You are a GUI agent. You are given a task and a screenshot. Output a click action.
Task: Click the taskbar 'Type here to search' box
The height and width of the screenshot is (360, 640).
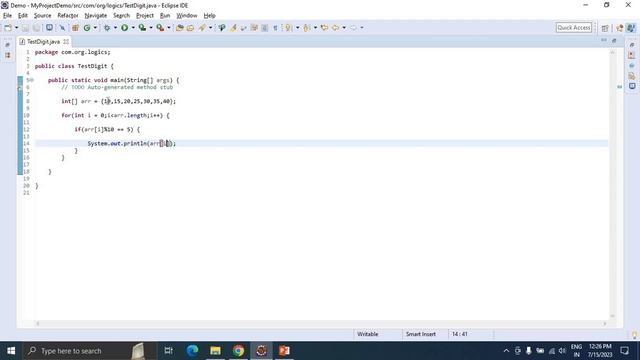point(90,351)
